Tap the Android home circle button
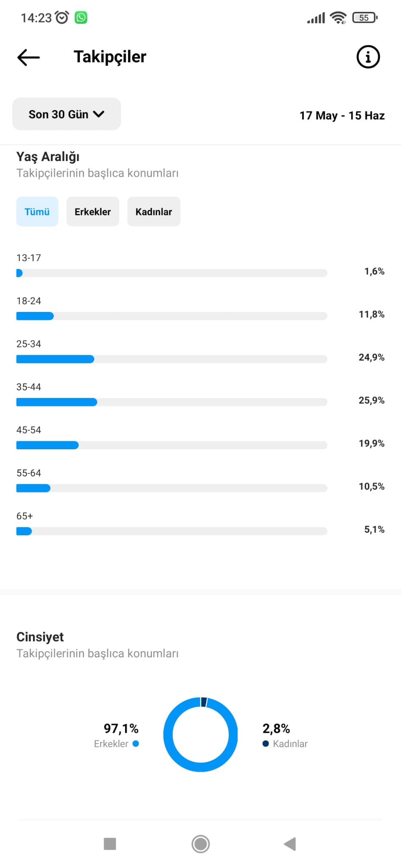Image resolution: width=401 pixels, height=868 pixels. 200,843
